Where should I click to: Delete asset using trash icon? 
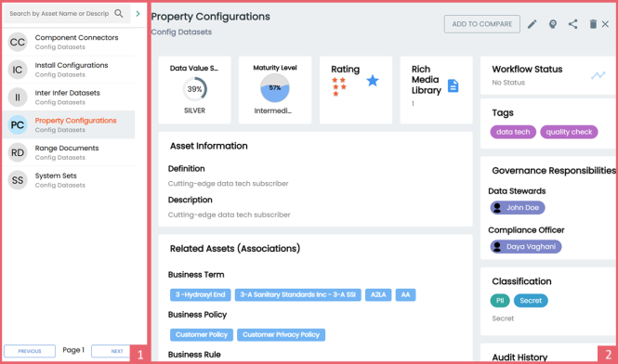593,24
